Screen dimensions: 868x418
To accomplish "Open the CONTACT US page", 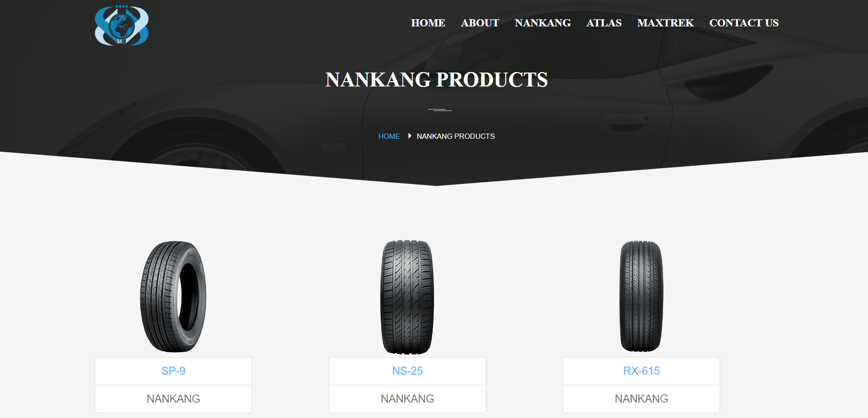I will tap(744, 23).
